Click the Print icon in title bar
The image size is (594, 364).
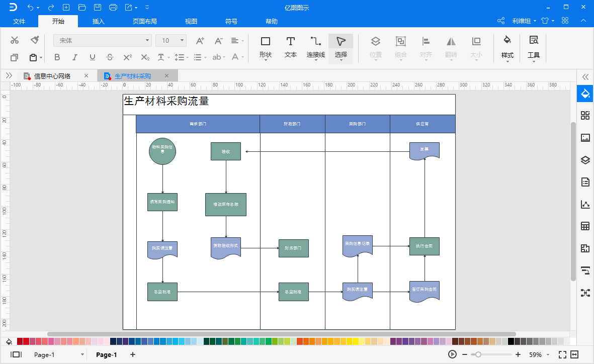point(113,7)
